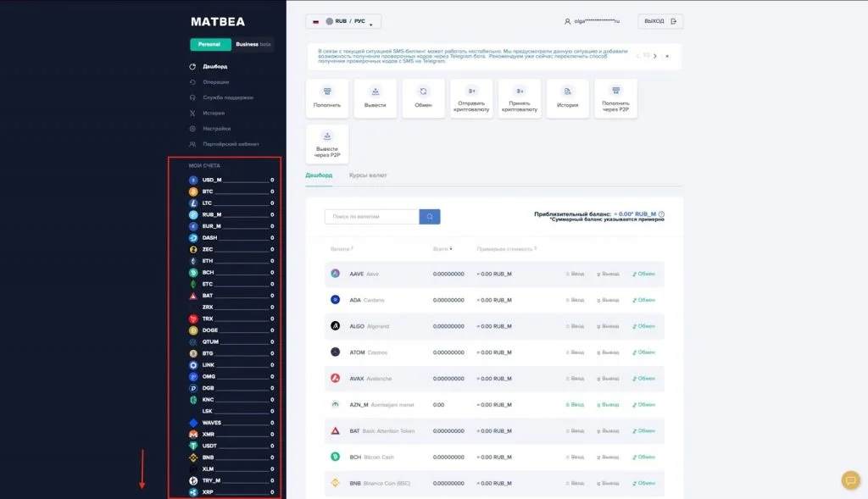Select Вывести через P2P card
This screenshot has height=499, width=868.
pos(327,144)
